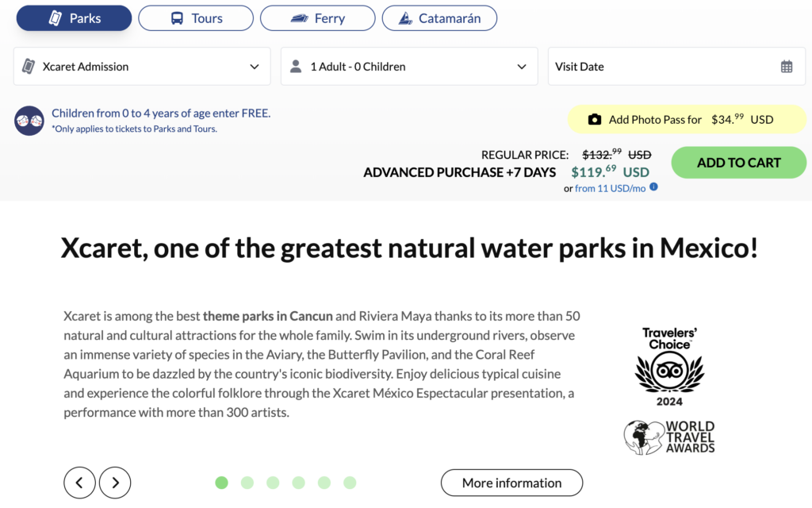Open the calendar icon for Visit Date

point(787,67)
